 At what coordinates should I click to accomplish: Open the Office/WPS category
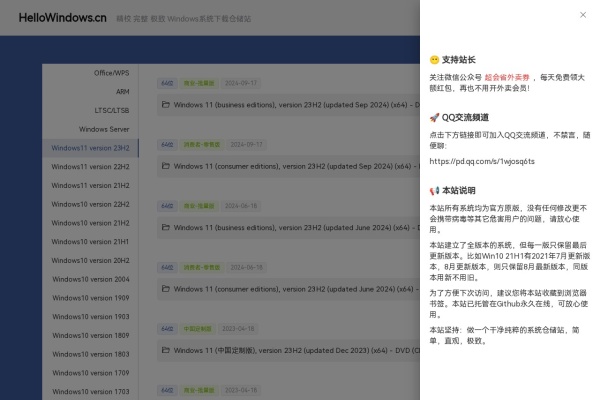(x=111, y=73)
